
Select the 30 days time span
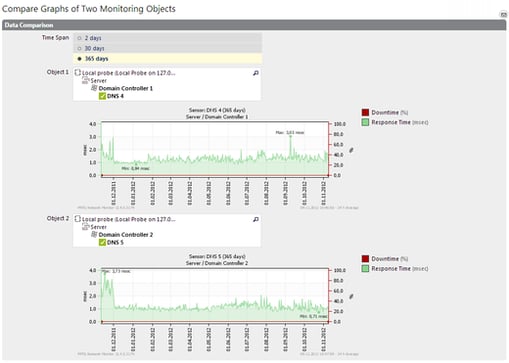168,48
